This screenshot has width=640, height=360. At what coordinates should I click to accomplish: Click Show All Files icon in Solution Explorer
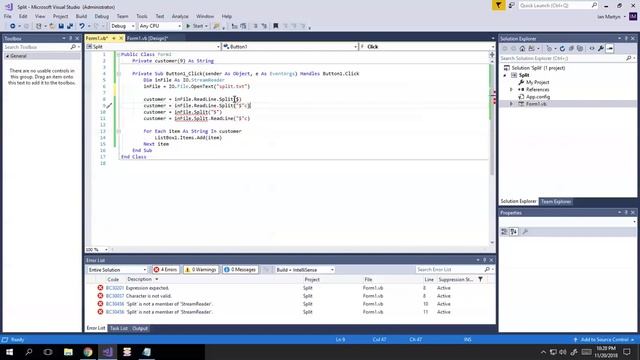[580, 49]
